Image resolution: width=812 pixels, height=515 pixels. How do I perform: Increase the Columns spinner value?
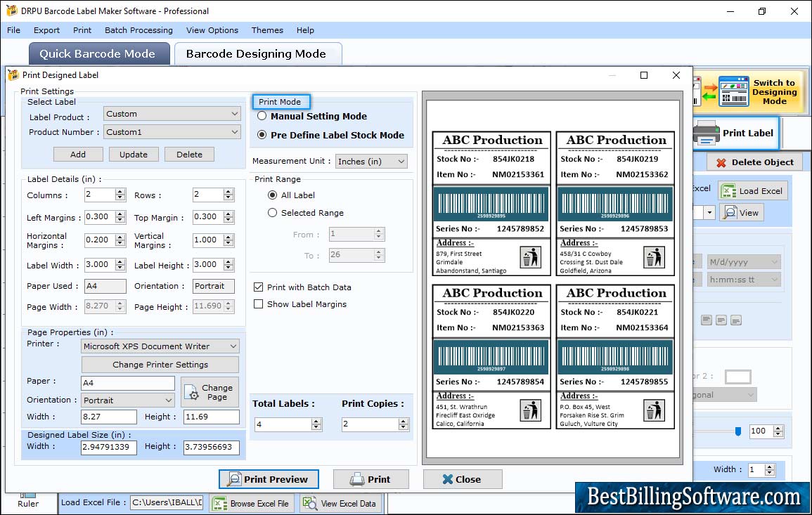point(120,192)
